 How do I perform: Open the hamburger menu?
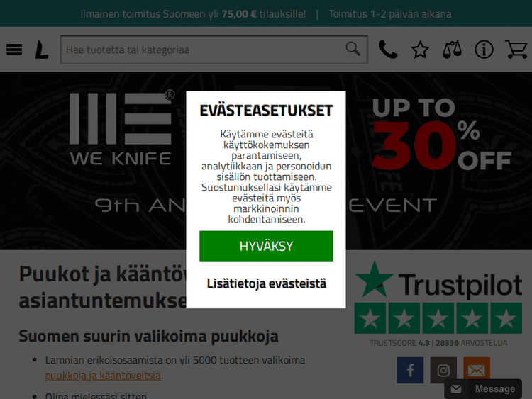coord(14,50)
